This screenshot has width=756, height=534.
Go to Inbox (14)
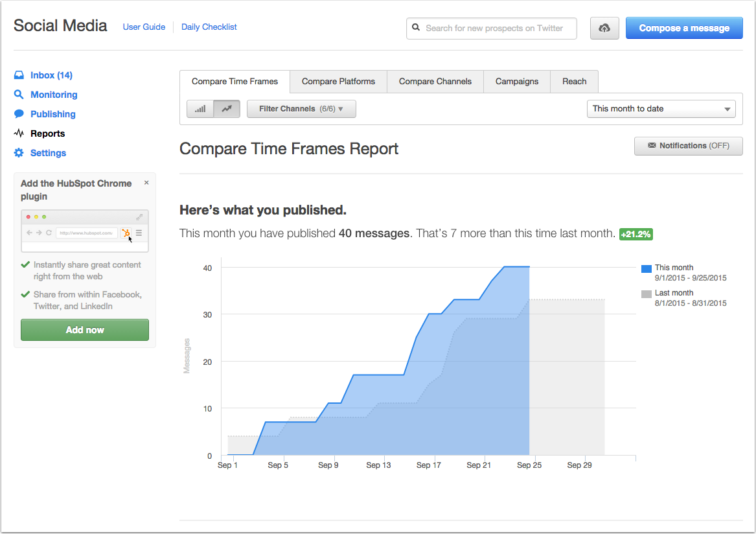click(52, 75)
